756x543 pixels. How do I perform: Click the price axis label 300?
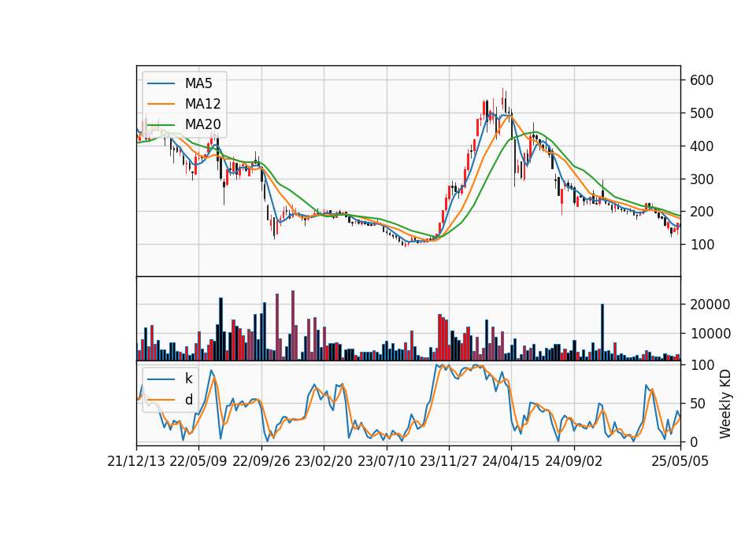coord(702,179)
